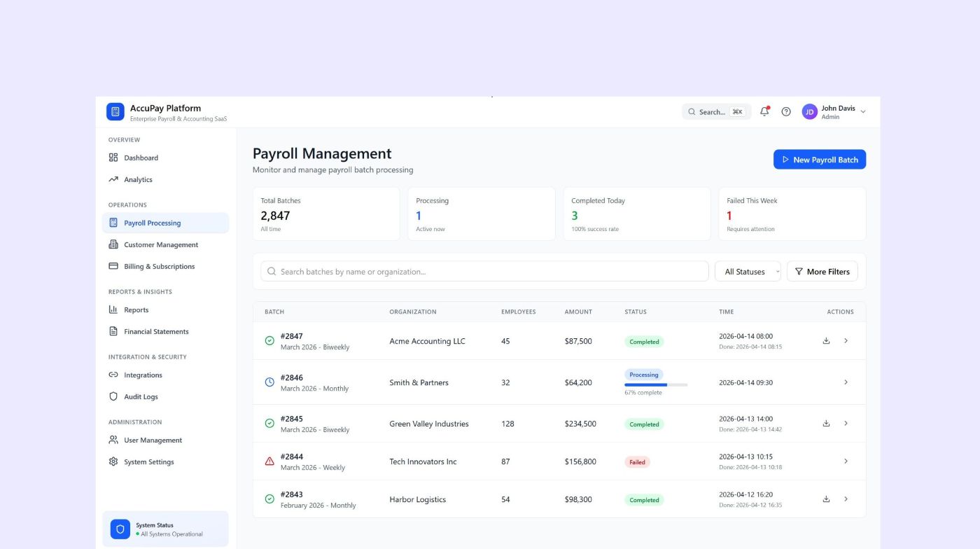This screenshot has height=549, width=980.
Task: Download batch #2845 report
Action: 826,424
